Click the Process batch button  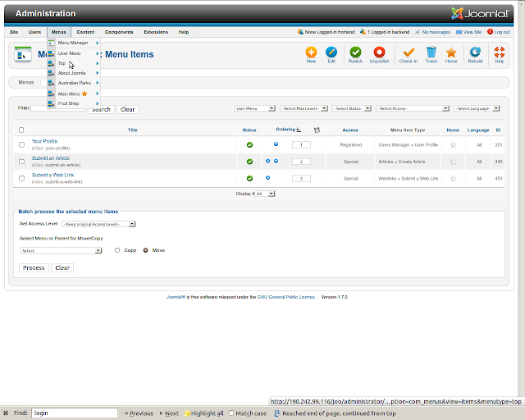[34, 268]
